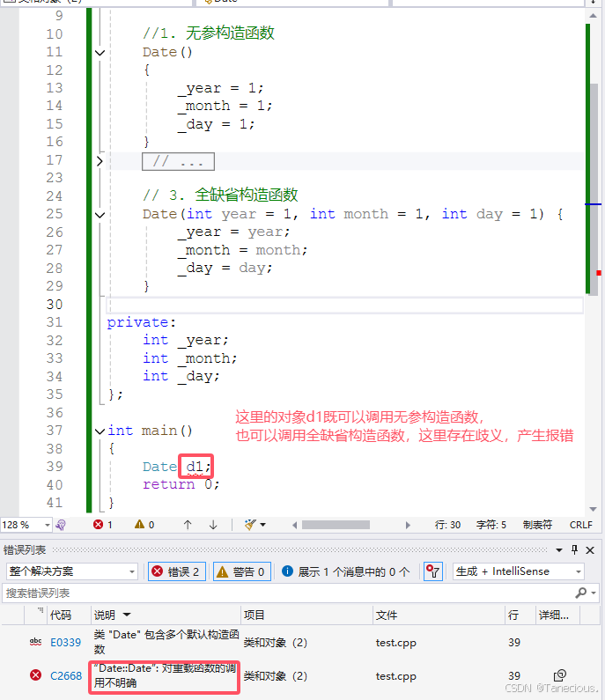This screenshot has width=605, height=700.
Task: Toggle the 警告 0 filter button
Action: [x=242, y=571]
